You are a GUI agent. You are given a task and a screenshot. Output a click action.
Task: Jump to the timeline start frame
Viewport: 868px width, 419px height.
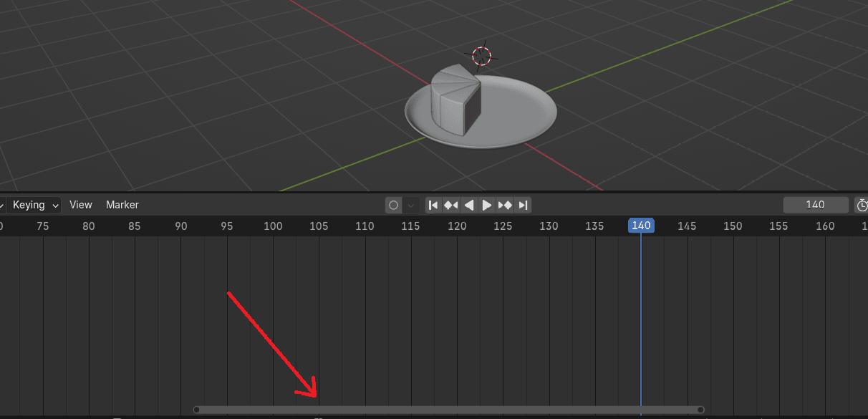point(433,206)
